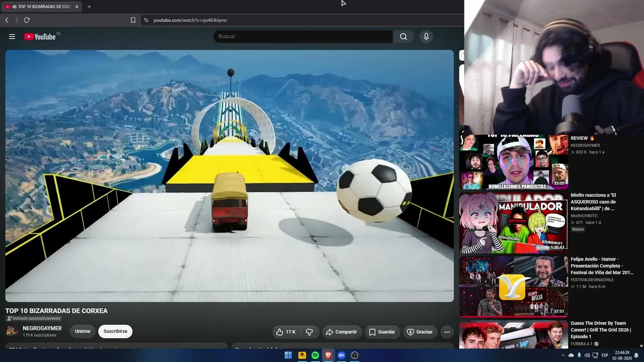Click the search magnifier button
Viewport: 644px width, 362px height.
click(404, 36)
